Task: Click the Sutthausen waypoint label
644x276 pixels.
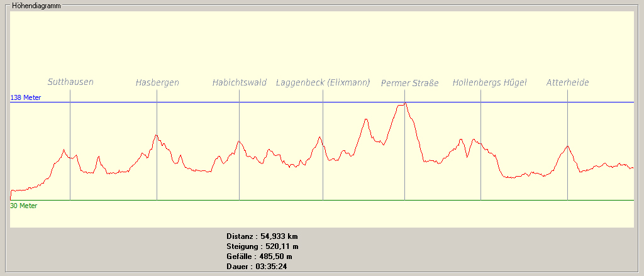Action: [70, 82]
